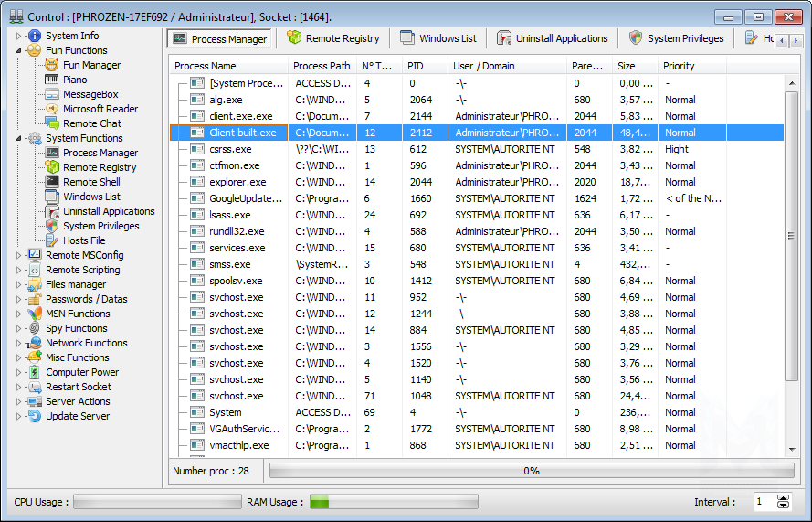This screenshot has height=522, width=812.
Task: Collapse the Fun Functions tree node
Action: pyautogui.click(x=17, y=50)
